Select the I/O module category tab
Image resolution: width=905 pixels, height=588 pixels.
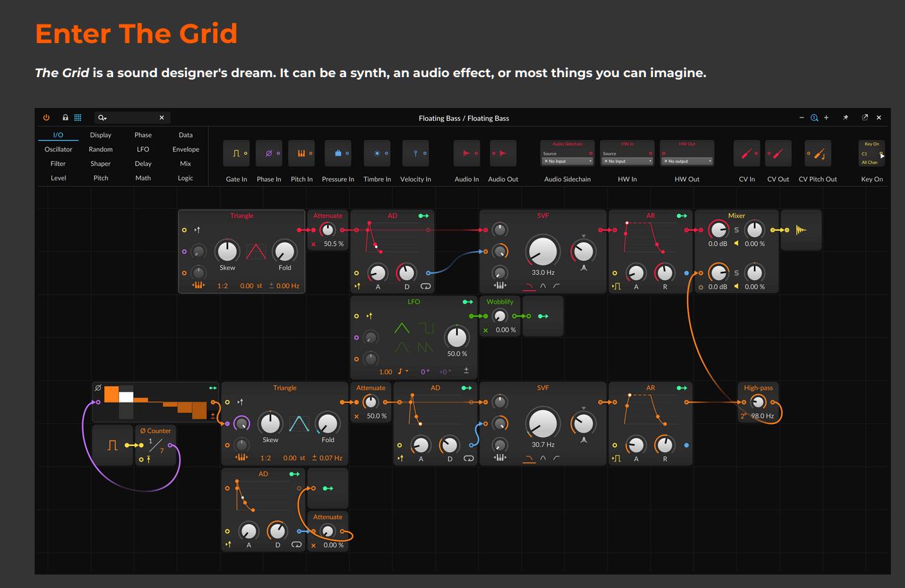pos(58,135)
